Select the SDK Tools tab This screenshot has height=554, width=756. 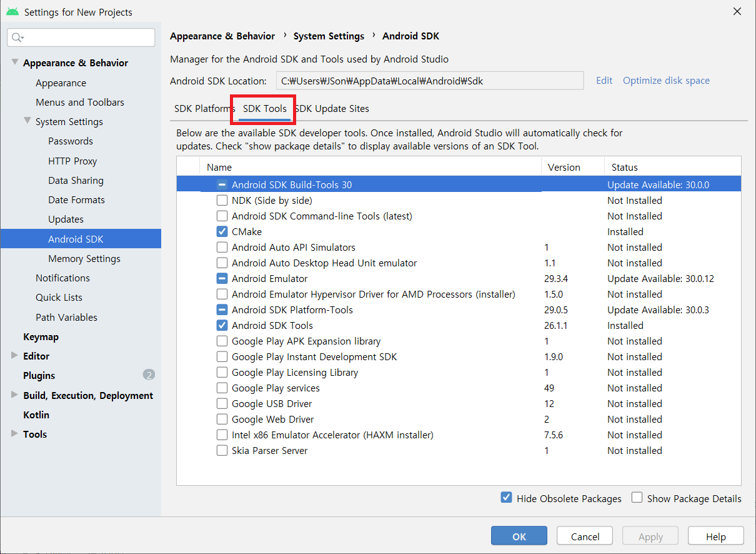click(265, 109)
